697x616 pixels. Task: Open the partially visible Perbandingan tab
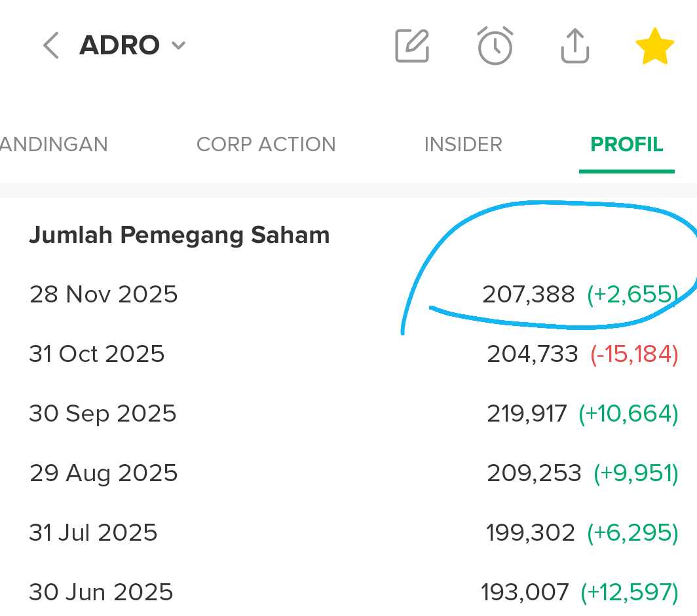click(54, 144)
